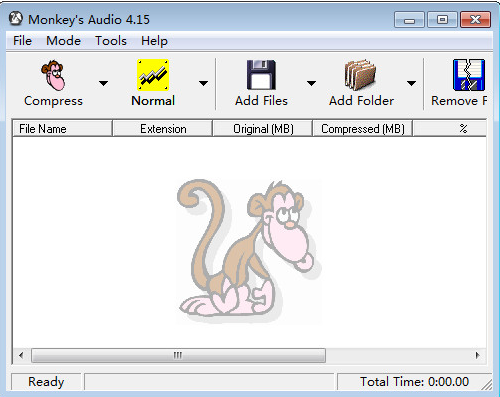The width and height of the screenshot is (500, 397).
Task: Click the window resize grip corner
Action: (x=487, y=385)
